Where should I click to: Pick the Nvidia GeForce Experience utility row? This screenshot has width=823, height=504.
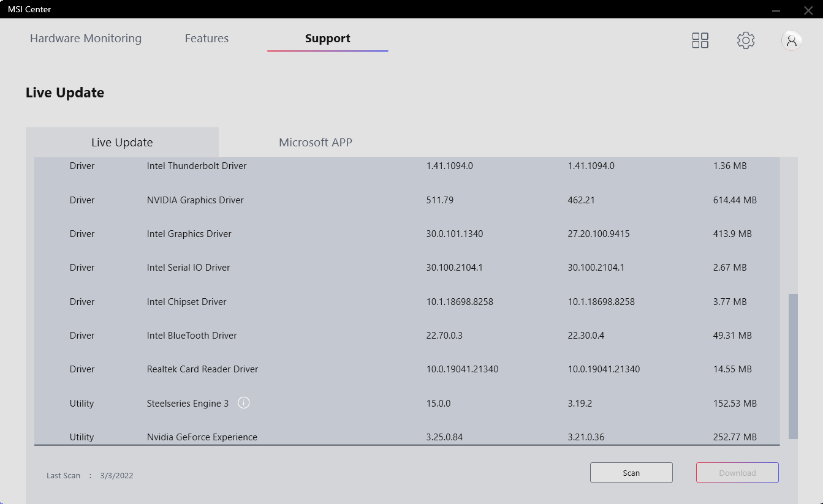[x=202, y=437]
